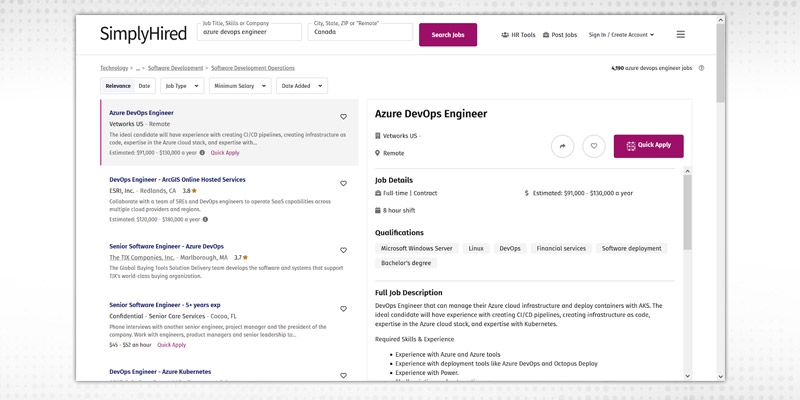The image size is (800, 400).
Task: Heart the Senior Software Engineer Azure DevOps job
Action: (343, 250)
